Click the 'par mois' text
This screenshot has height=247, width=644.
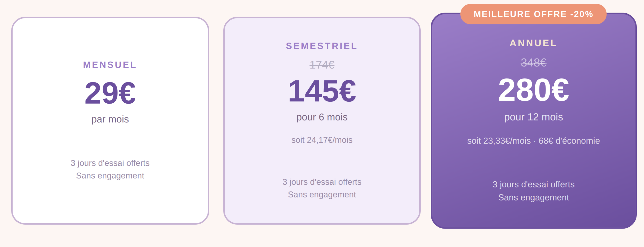110,119
